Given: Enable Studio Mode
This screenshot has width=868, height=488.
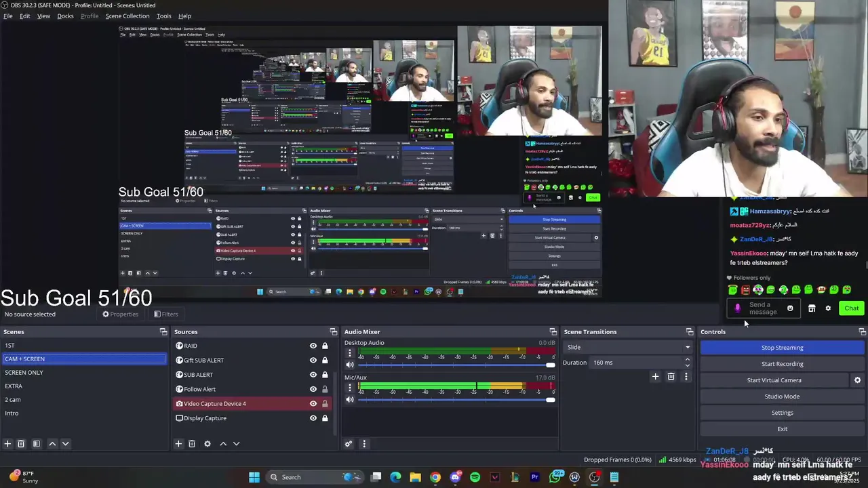Looking at the screenshot, I should tap(782, 396).
